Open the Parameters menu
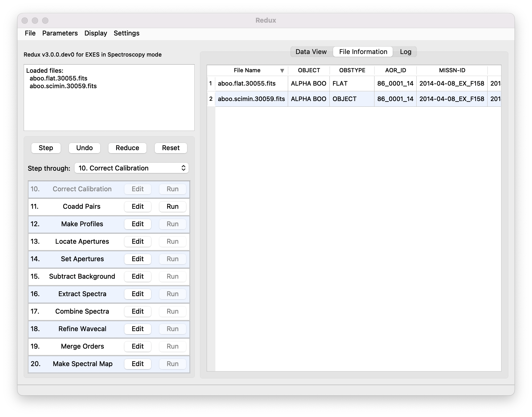Viewport: 532px width, 417px height. point(60,33)
